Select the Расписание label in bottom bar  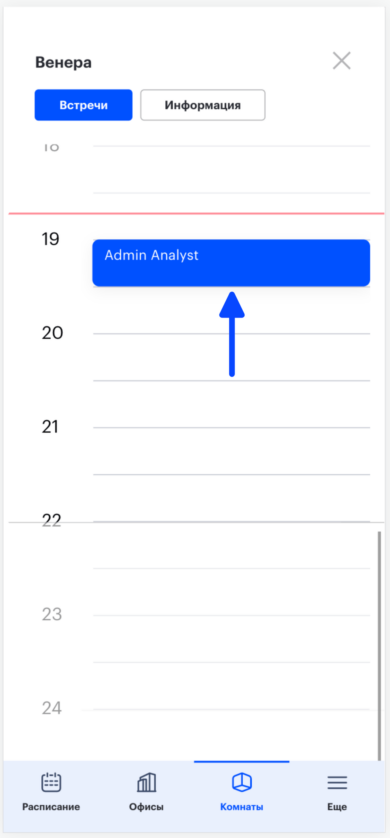click(51, 807)
